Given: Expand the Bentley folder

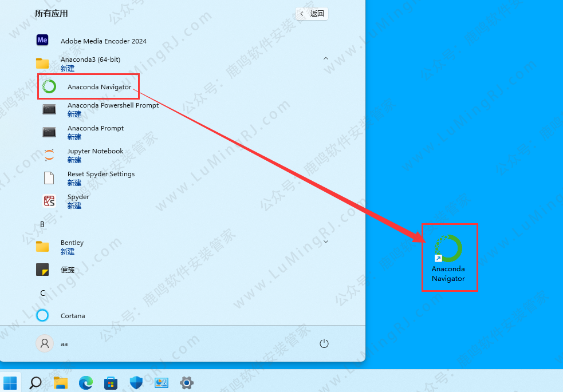Looking at the screenshot, I should pos(325,241).
